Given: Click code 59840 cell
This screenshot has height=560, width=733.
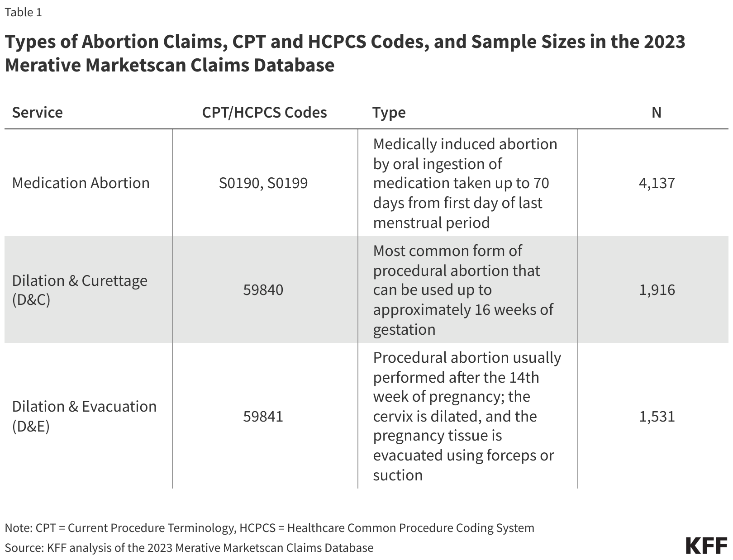Looking at the screenshot, I should tap(263, 290).
